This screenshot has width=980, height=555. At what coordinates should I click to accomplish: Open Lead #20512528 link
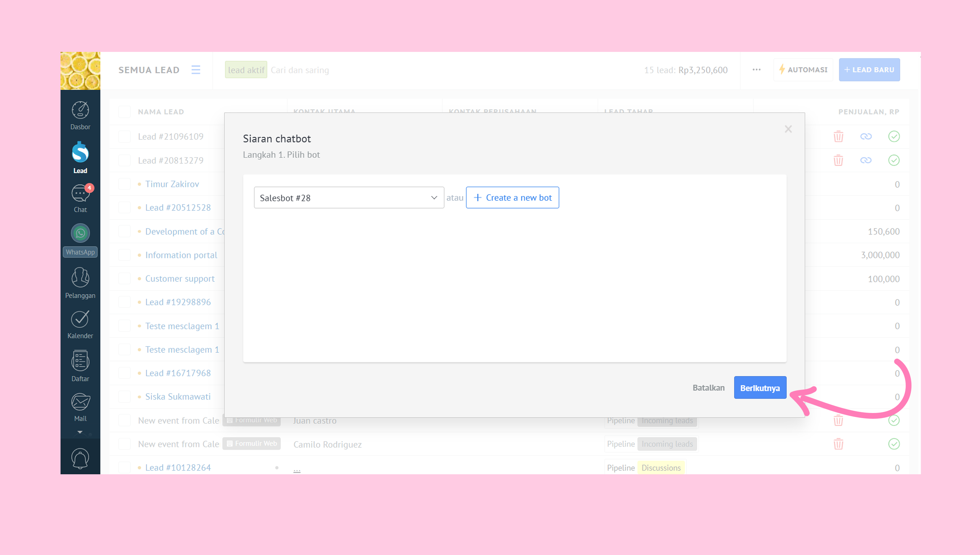pyautogui.click(x=178, y=207)
